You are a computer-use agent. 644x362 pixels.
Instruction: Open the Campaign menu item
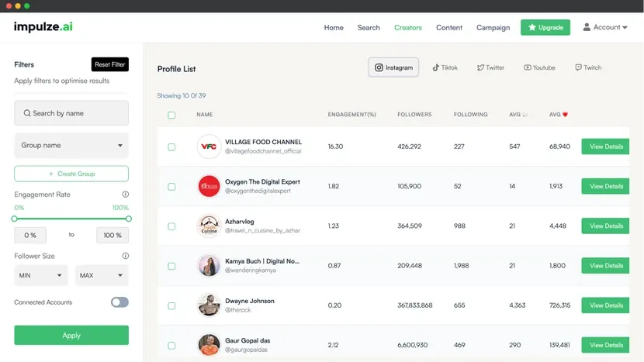[493, 27]
